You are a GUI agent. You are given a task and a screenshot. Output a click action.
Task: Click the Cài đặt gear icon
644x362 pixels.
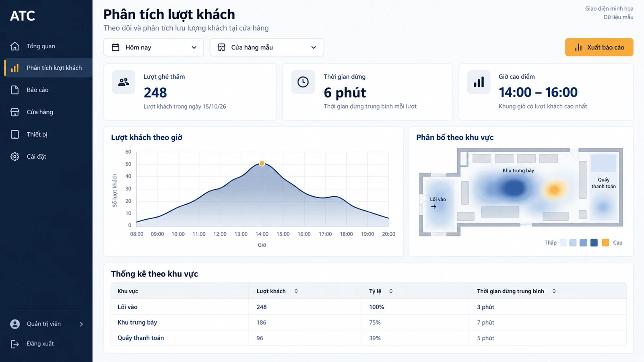[15, 156]
